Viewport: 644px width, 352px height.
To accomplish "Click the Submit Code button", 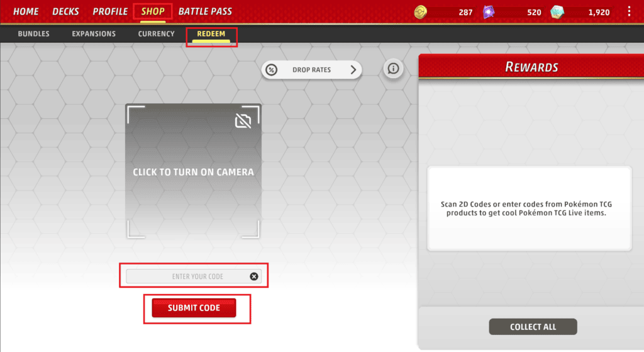I will 194,307.
